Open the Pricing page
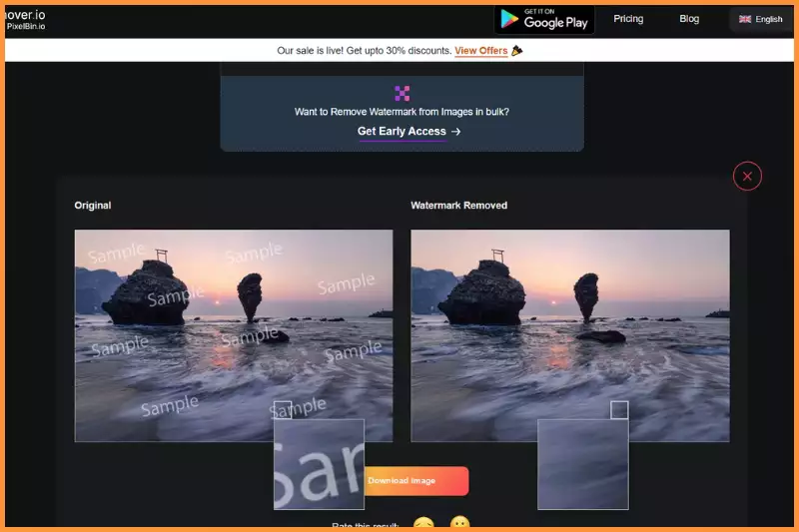The height and width of the screenshot is (532, 799). tap(628, 19)
